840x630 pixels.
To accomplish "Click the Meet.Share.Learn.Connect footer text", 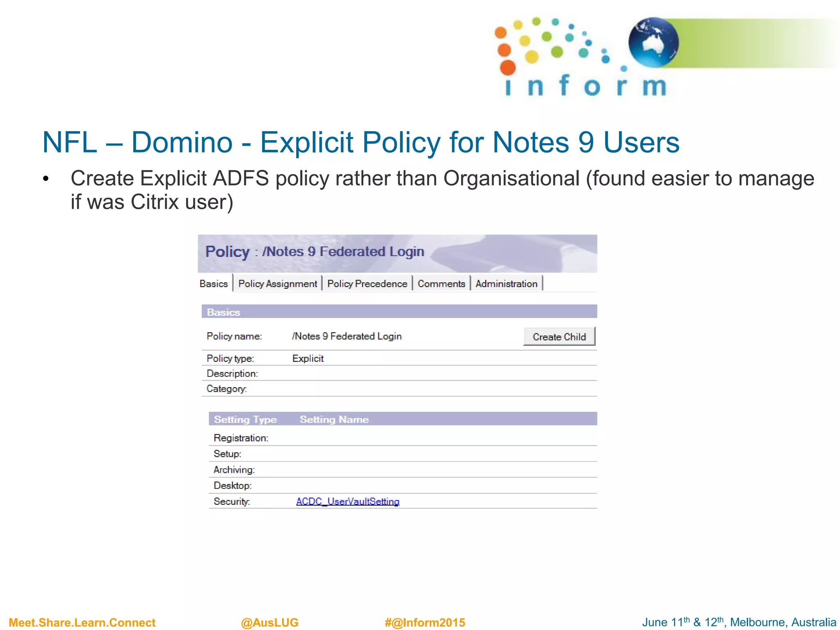I will [82, 622].
